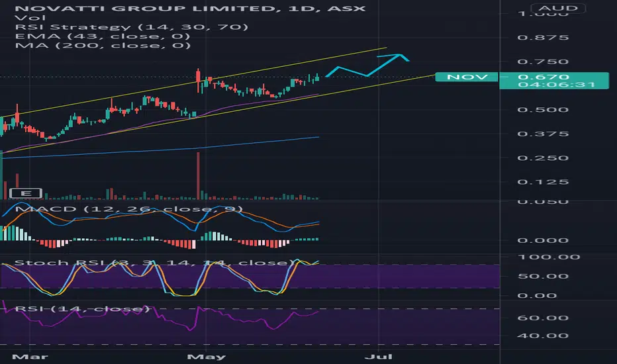Click the Jul date label on the time axis
The height and width of the screenshot is (364, 617).
tap(379, 357)
